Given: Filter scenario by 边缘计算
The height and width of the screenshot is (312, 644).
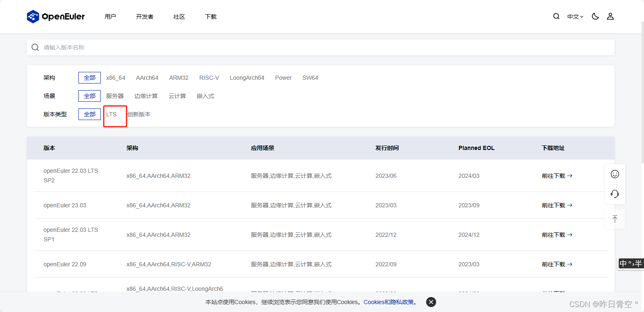Looking at the screenshot, I should tap(146, 96).
